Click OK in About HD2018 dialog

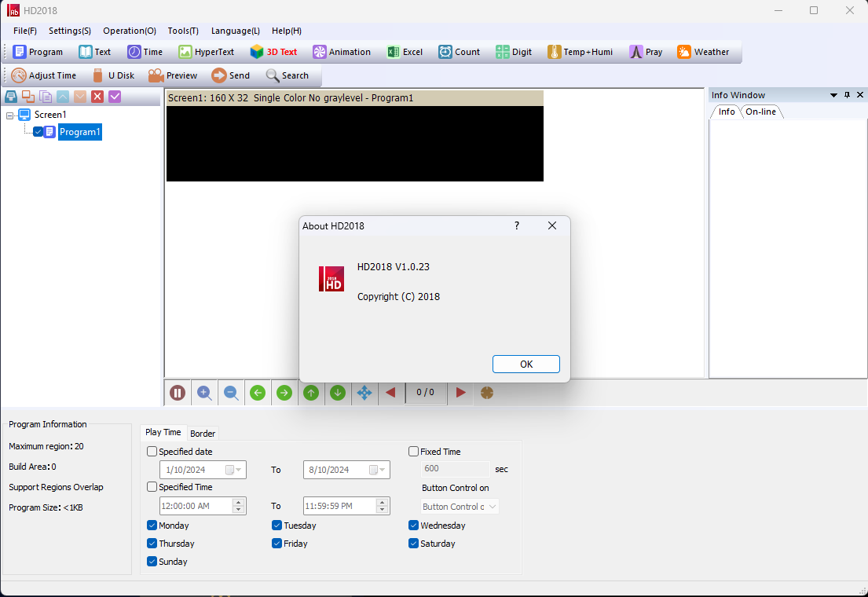point(526,364)
